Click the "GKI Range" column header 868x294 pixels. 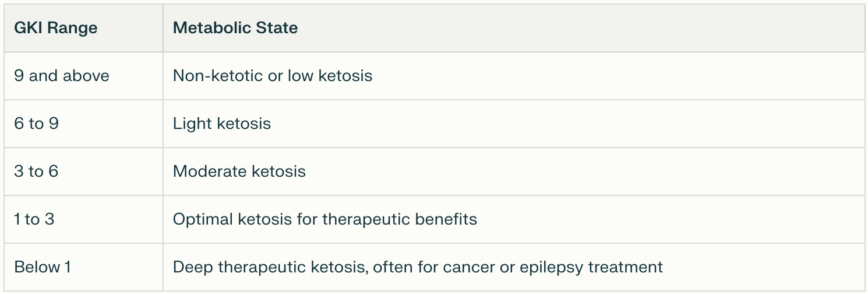point(56,28)
